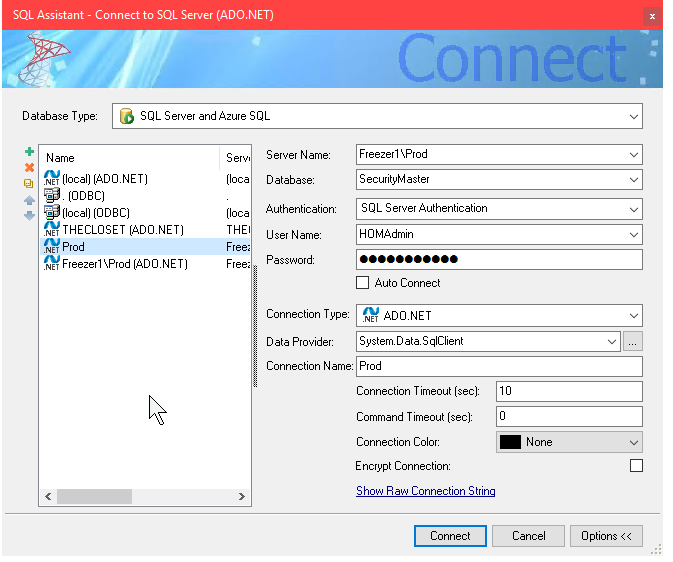Open the Database Type dropdown
Image resolution: width=673 pixels, height=562 pixels.
click(634, 116)
